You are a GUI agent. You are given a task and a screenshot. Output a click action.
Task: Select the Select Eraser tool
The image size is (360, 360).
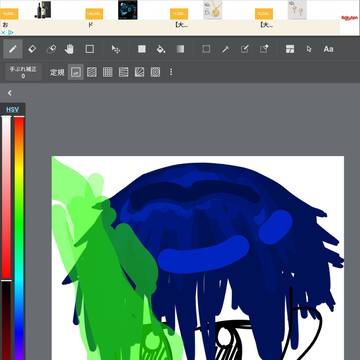(x=264, y=49)
